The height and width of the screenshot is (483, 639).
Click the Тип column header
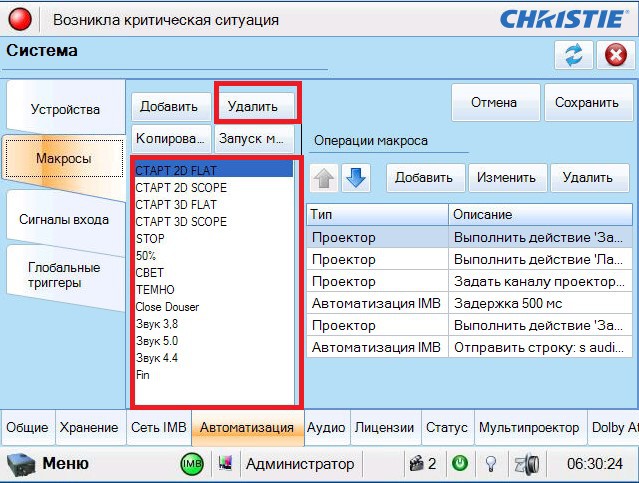[377, 214]
